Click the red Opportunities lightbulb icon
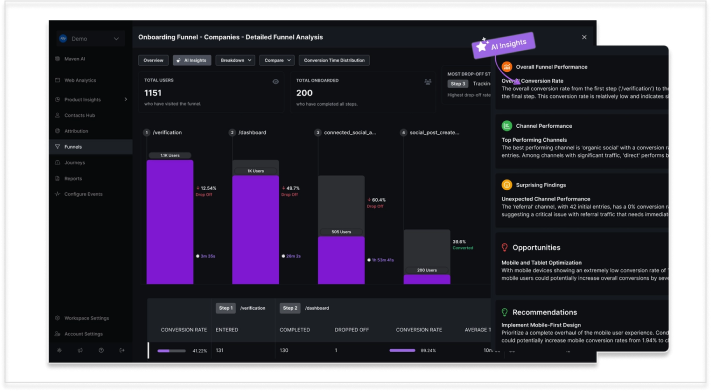This screenshot has width=711, height=391. tap(504, 247)
